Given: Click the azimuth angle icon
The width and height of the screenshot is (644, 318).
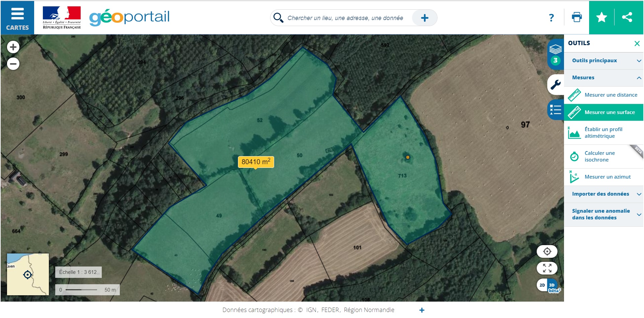Looking at the screenshot, I should [574, 177].
